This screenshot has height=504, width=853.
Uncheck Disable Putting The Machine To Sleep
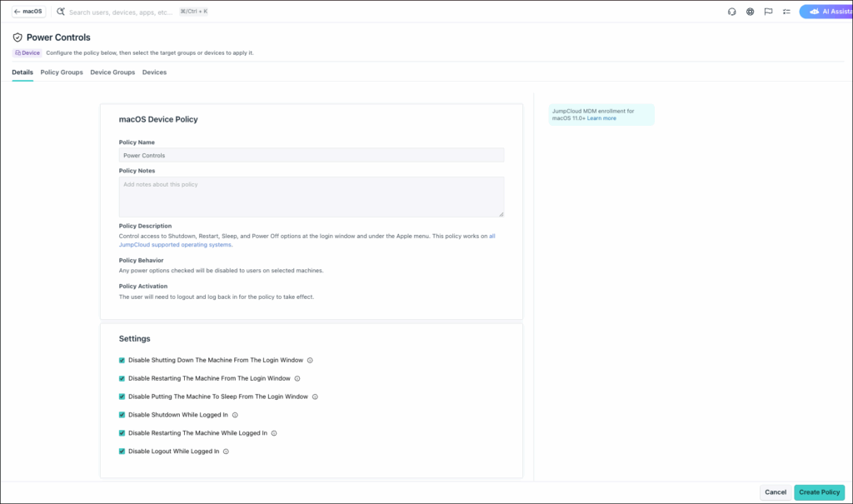pyautogui.click(x=122, y=397)
